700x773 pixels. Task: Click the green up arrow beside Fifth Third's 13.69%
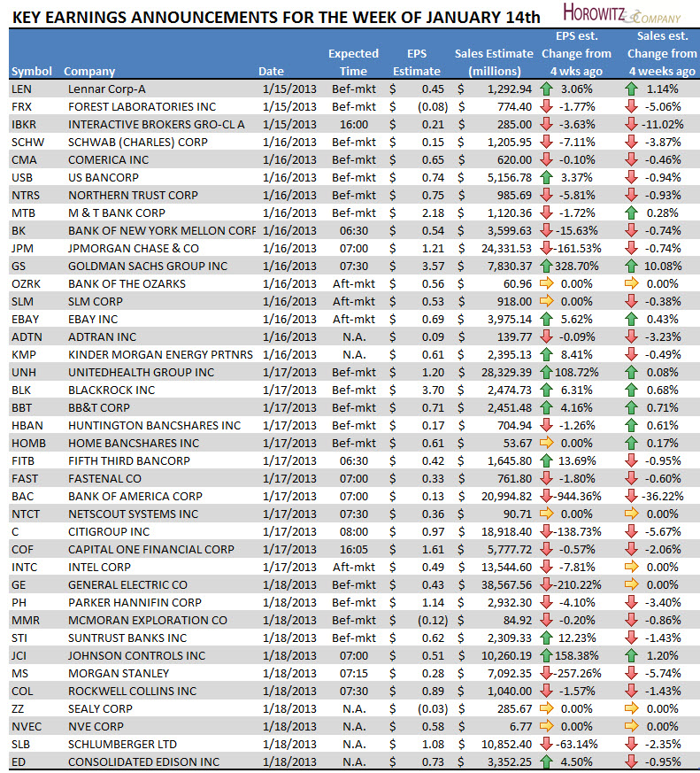546,461
